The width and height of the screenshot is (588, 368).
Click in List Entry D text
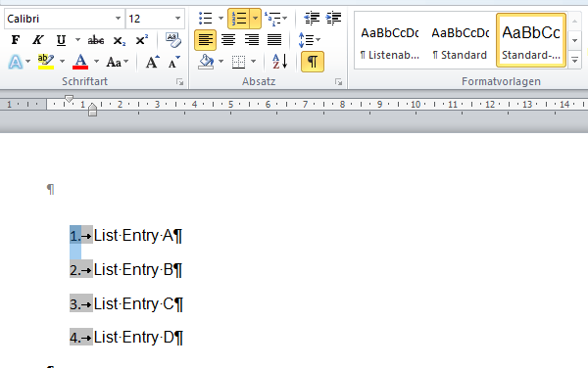click(x=134, y=337)
